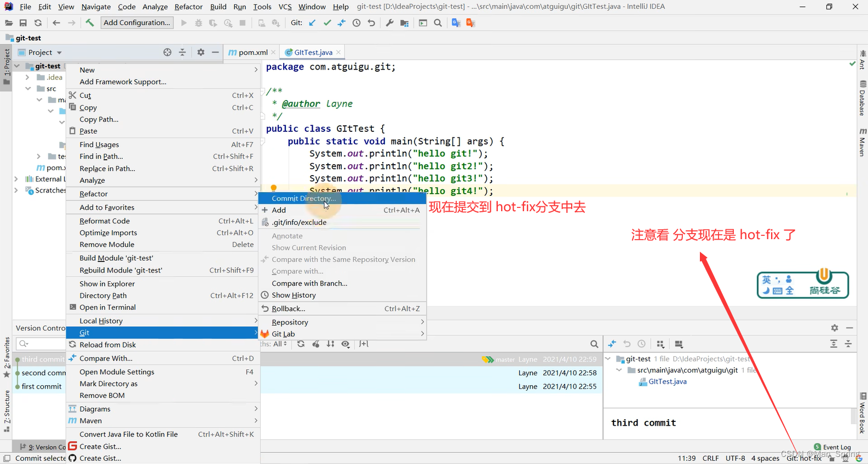The height and width of the screenshot is (464, 868).
Task: Collapse all in the Project panel
Action: [x=182, y=52]
